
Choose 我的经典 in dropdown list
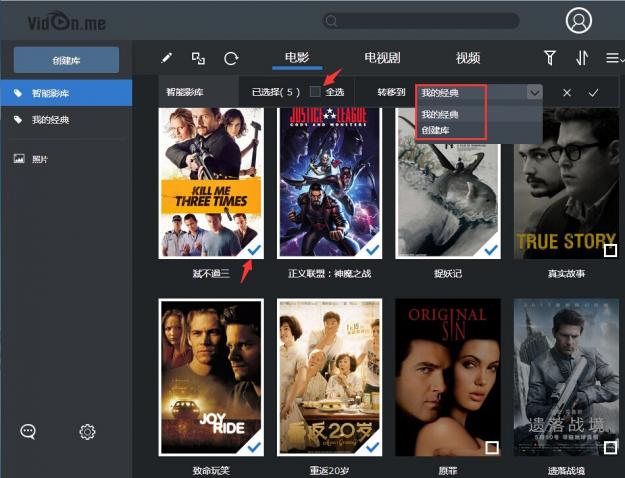pyautogui.click(x=479, y=115)
